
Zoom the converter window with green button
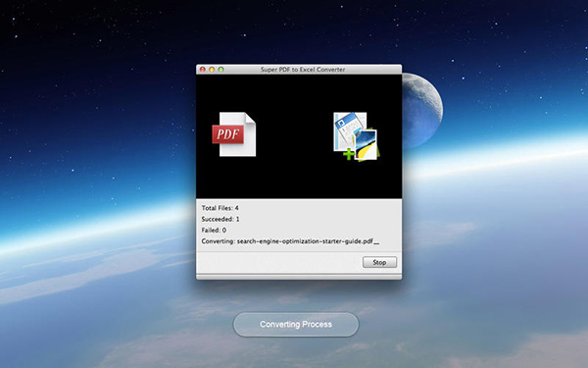[x=220, y=70]
